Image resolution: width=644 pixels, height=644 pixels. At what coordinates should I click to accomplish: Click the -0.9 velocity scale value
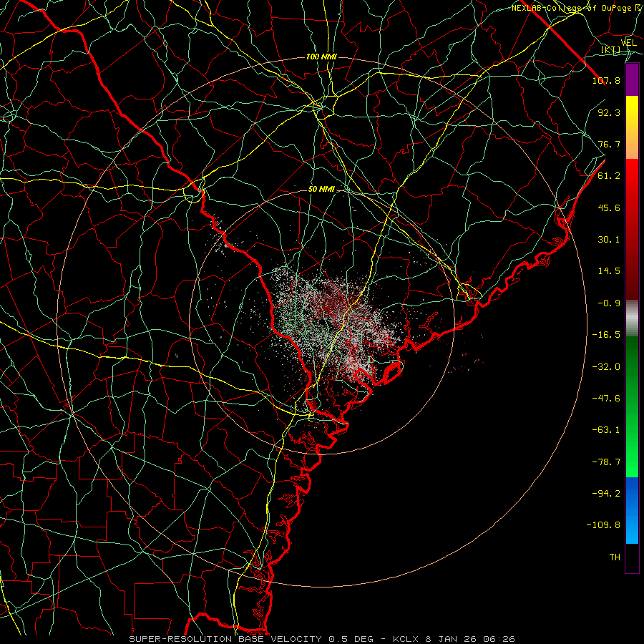click(609, 303)
